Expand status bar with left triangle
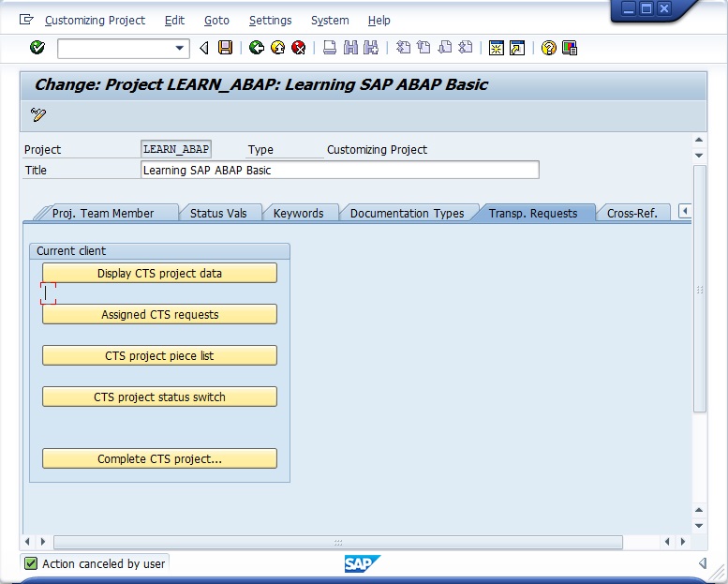This screenshot has height=584, width=728. (703, 563)
